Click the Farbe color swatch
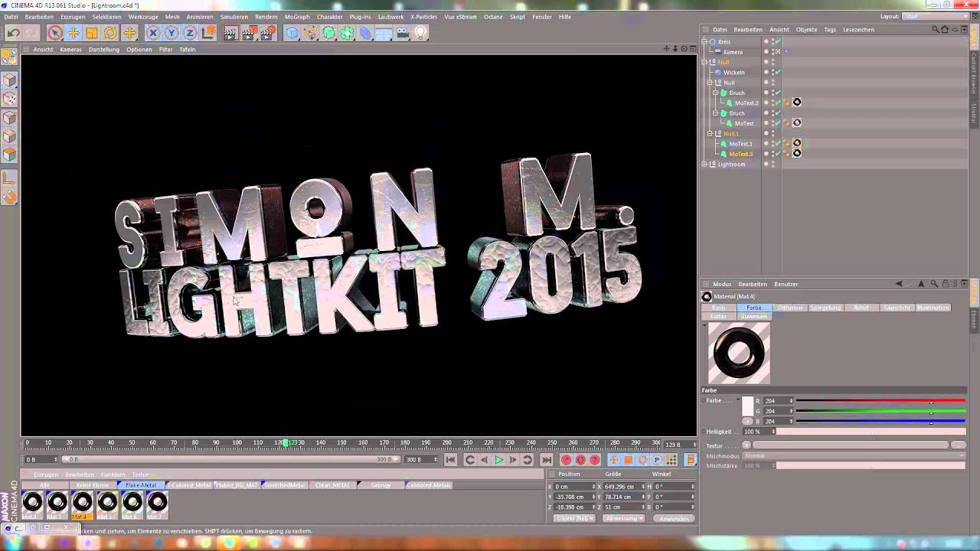This screenshot has width=980, height=551. click(747, 406)
